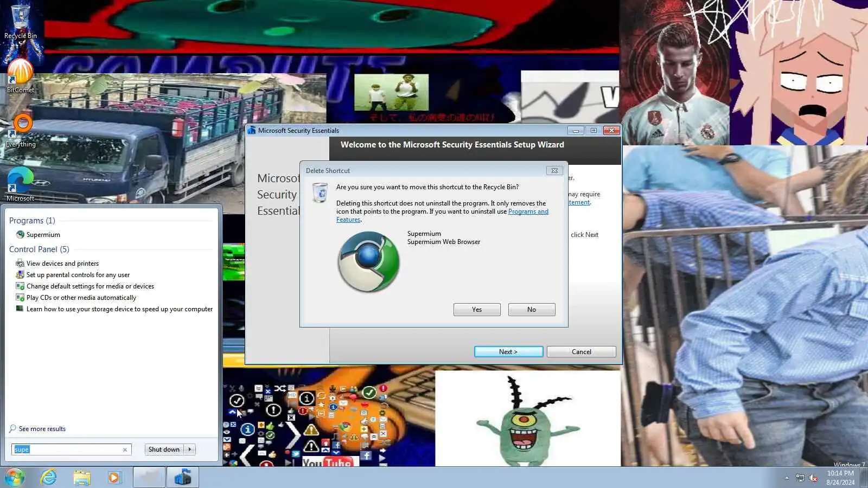Click the large Supermium browser icon
The height and width of the screenshot is (488, 868).
click(369, 262)
